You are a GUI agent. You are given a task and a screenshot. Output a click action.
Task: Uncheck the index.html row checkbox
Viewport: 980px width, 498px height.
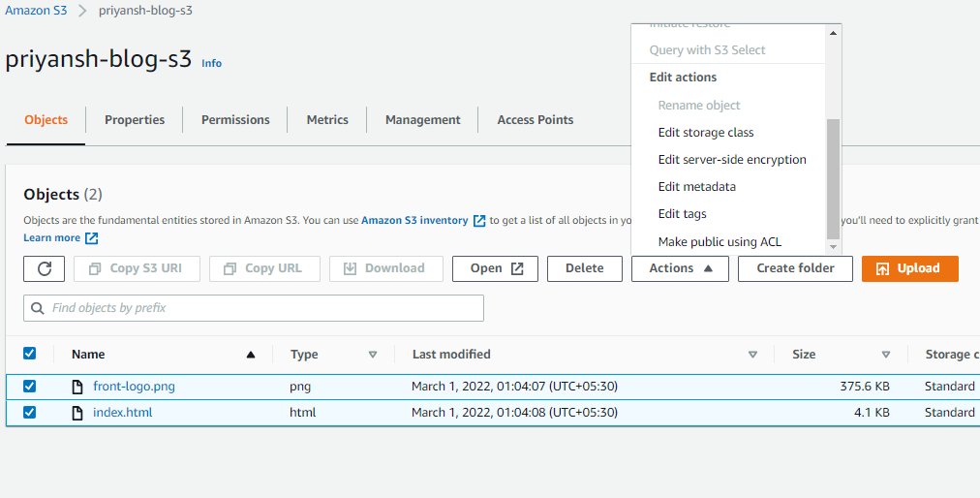(29, 413)
